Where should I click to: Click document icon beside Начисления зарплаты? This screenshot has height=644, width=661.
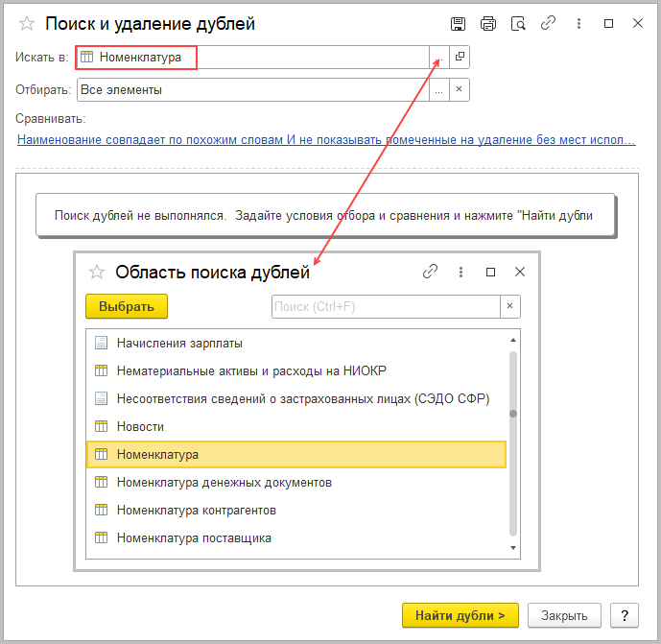(101, 343)
